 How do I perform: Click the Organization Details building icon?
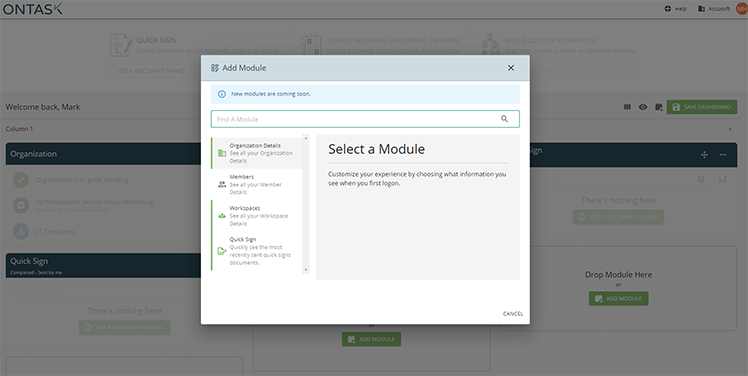(x=222, y=153)
